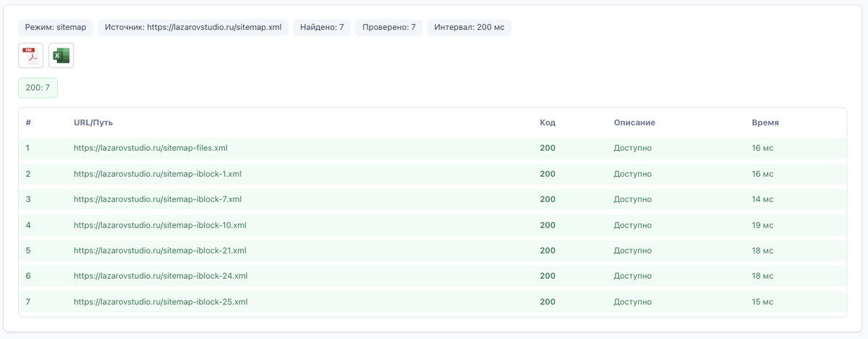Open the sitemap-iblock-10.xml URL

coord(160,225)
